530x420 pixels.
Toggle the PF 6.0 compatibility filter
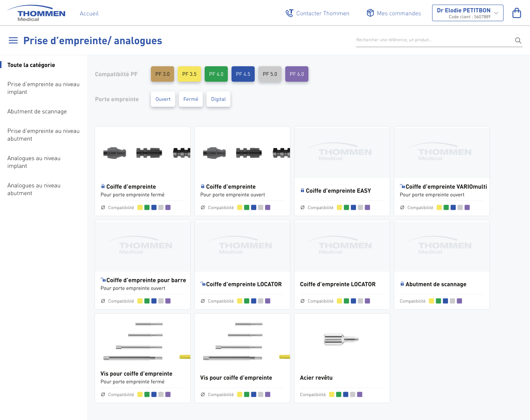(x=297, y=74)
